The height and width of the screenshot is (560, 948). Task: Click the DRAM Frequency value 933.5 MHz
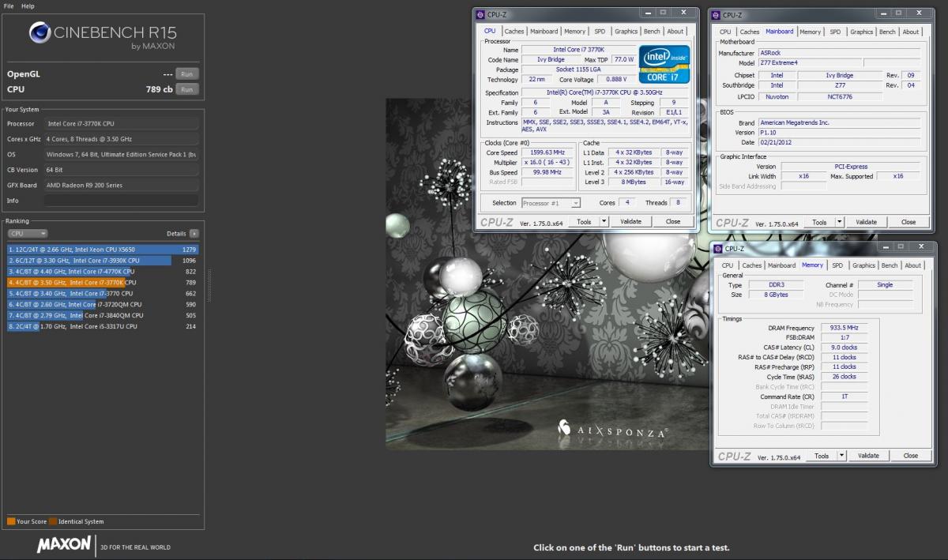pyautogui.click(x=844, y=327)
